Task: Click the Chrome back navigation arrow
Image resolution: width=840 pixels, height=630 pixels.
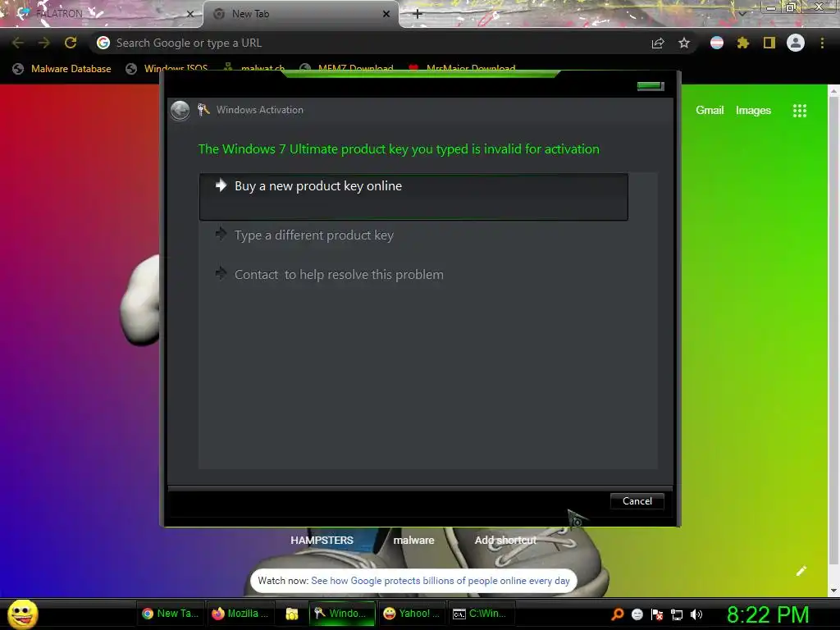Action: point(18,43)
